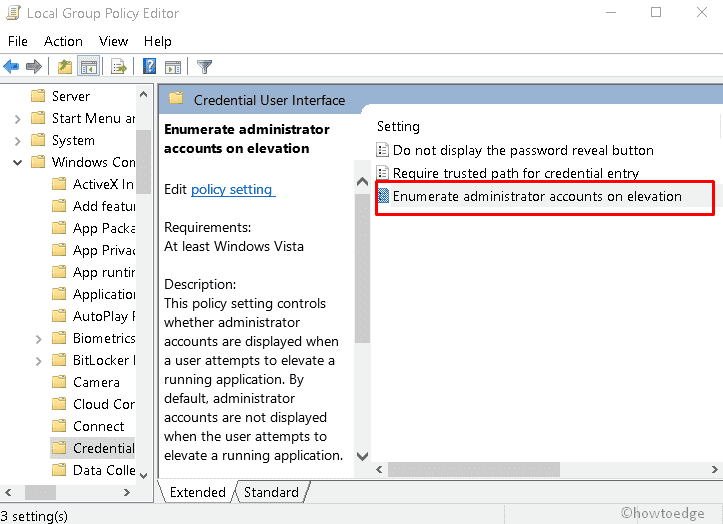This screenshot has width=723, height=524.
Task: Select Enumerate administrator accounts on elevation setting
Action: pos(537,196)
